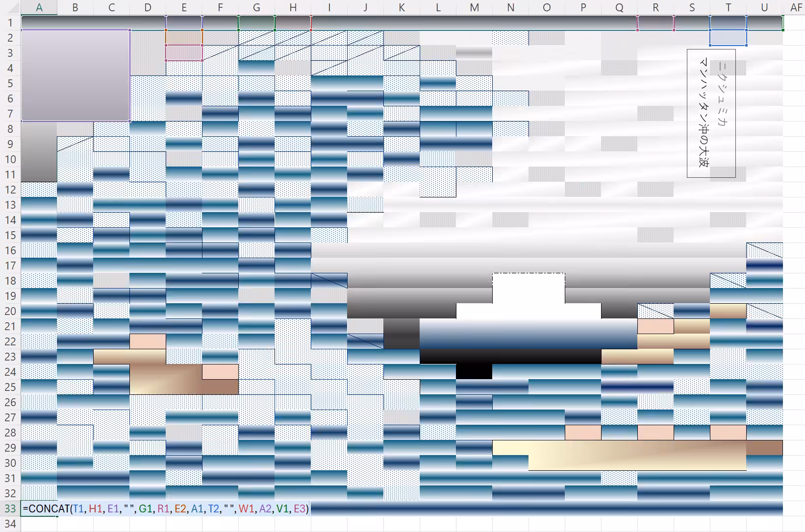This screenshot has height=532, width=805.
Task: Select column Q header
Action: (x=619, y=7)
